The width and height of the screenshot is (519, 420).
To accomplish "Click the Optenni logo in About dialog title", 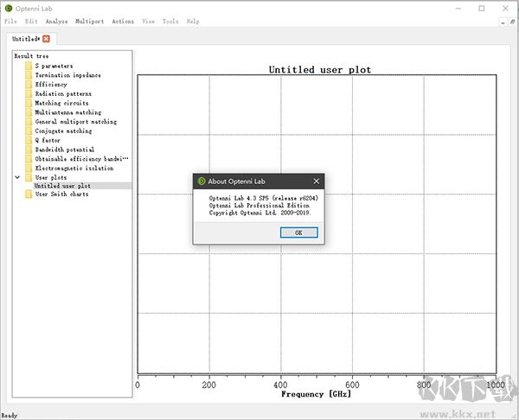I will point(202,181).
